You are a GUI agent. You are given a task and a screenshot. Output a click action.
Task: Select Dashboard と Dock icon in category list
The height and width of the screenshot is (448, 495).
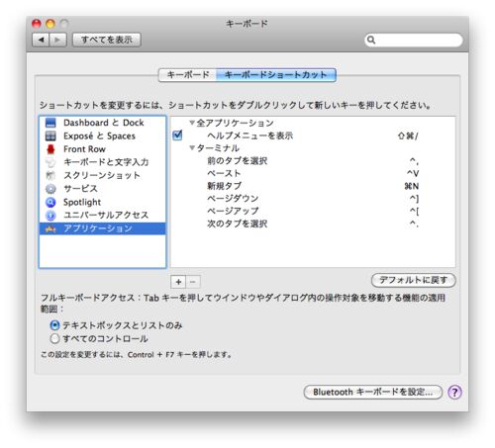[50, 123]
